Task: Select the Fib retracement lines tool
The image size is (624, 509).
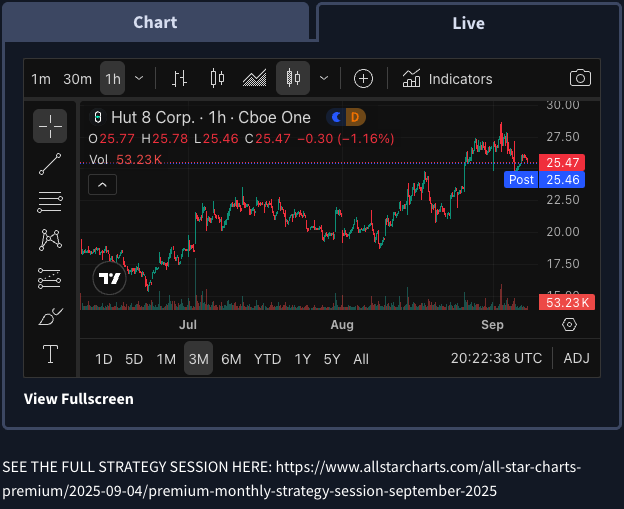Action: (x=50, y=202)
